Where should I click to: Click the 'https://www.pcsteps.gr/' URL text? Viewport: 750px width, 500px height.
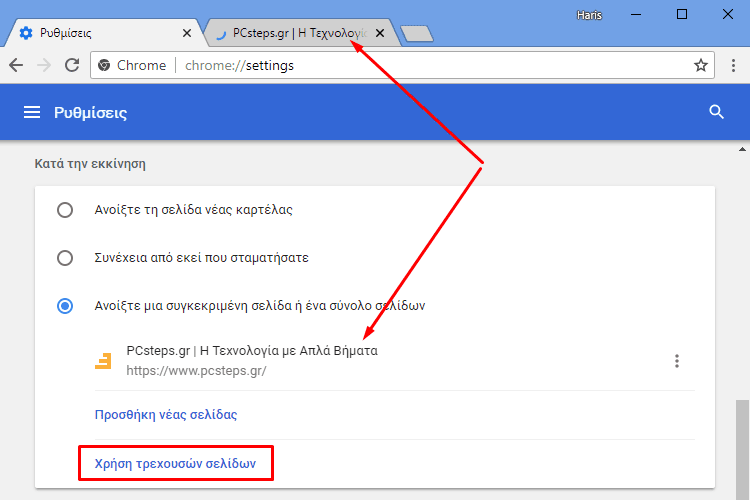click(x=196, y=371)
